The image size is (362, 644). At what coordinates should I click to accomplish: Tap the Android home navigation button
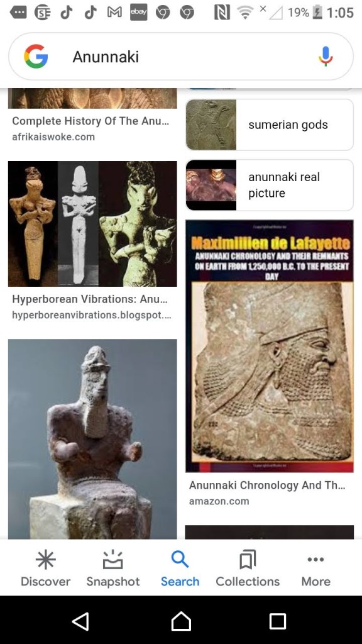point(181,621)
